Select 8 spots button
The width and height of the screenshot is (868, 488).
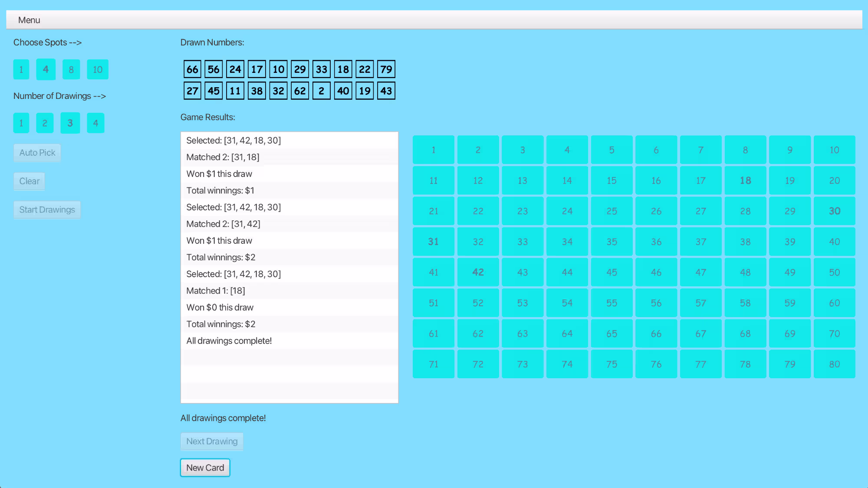click(71, 69)
